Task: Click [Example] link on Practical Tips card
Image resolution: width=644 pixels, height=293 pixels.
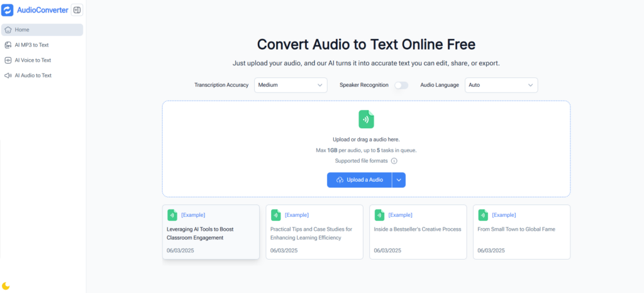Action: [x=297, y=215]
